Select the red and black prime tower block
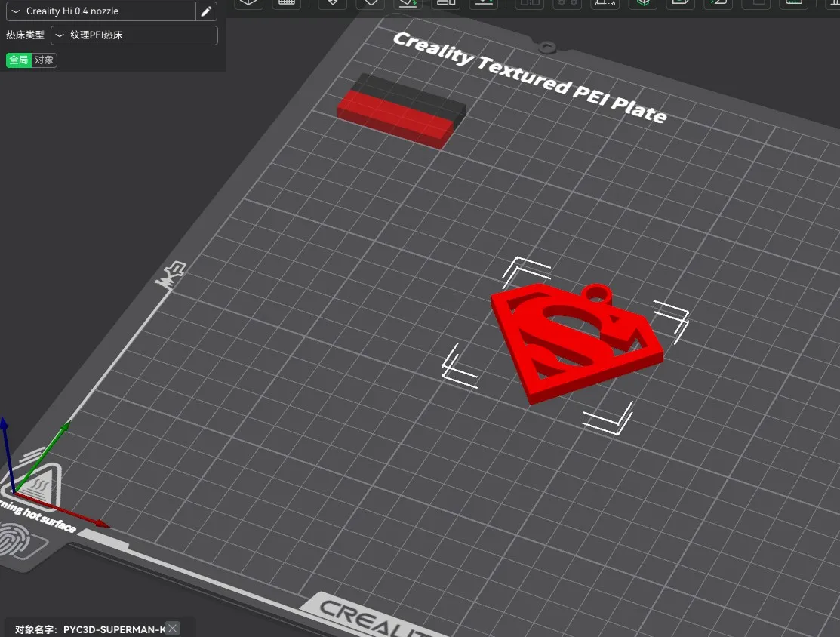This screenshot has height=637, width=840. click(x=402, y=111)
